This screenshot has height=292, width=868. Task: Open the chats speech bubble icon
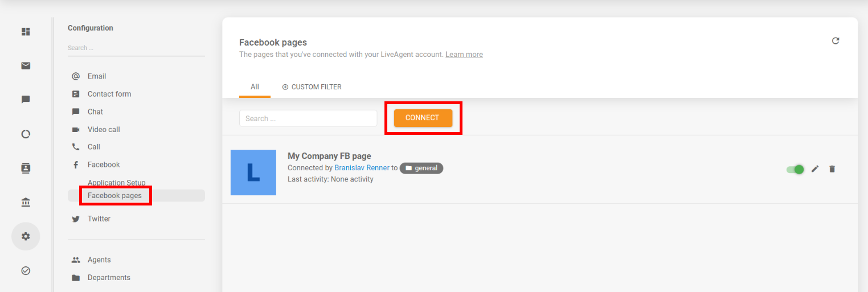(x=26, y=100)
